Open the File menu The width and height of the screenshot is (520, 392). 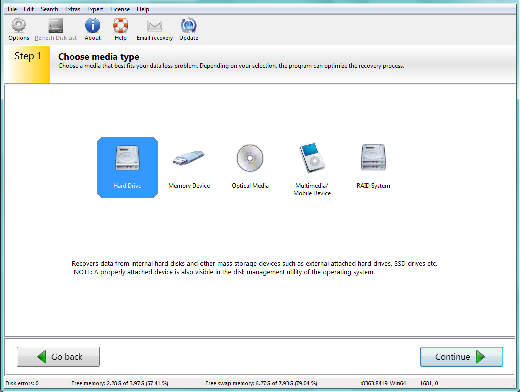pyautogui.click(x=12, y=9)
